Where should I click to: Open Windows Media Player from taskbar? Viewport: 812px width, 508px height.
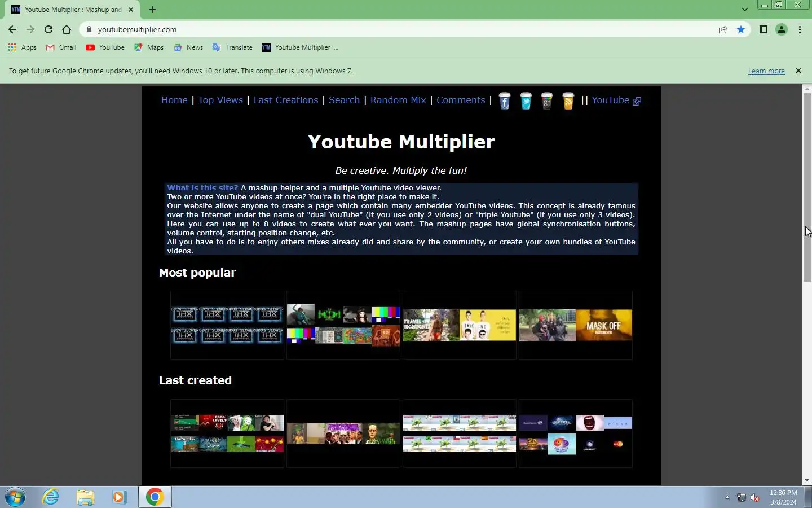(119, 497)
